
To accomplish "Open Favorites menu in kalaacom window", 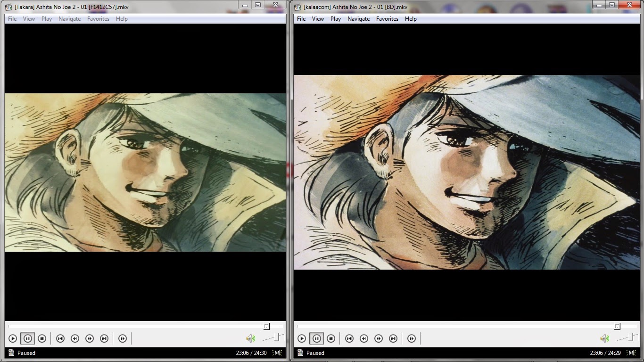I will pyautogui.click(x=388, y=19).
